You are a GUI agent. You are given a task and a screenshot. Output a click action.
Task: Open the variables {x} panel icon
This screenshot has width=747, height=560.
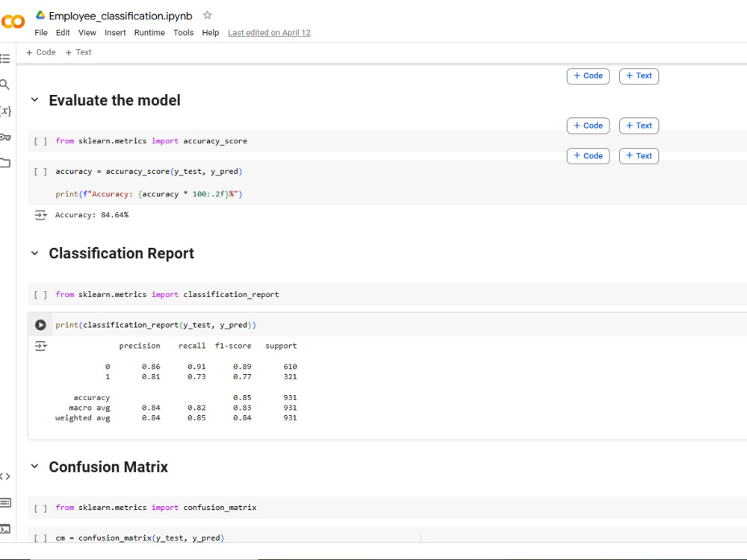4,111
